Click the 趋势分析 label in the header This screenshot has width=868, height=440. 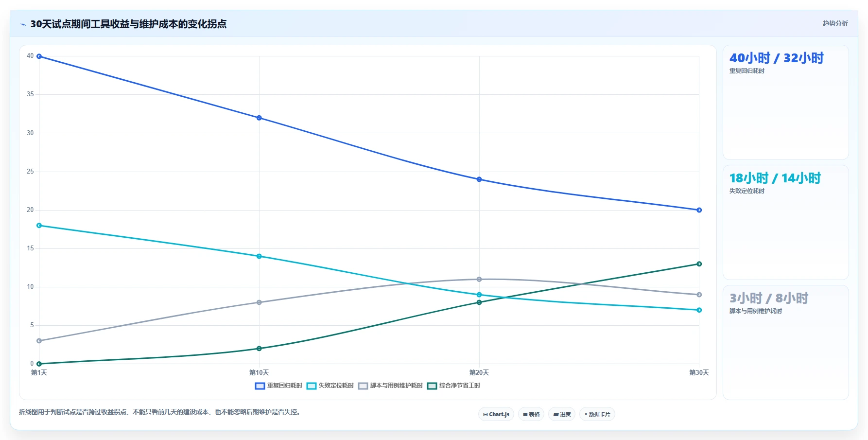[835, 23]
